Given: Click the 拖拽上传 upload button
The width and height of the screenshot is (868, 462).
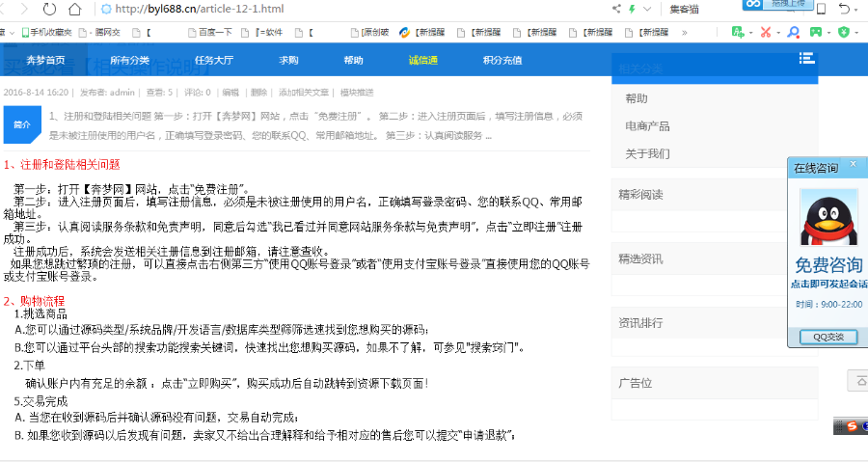Looking at the screenshot, I should (788, 3).
